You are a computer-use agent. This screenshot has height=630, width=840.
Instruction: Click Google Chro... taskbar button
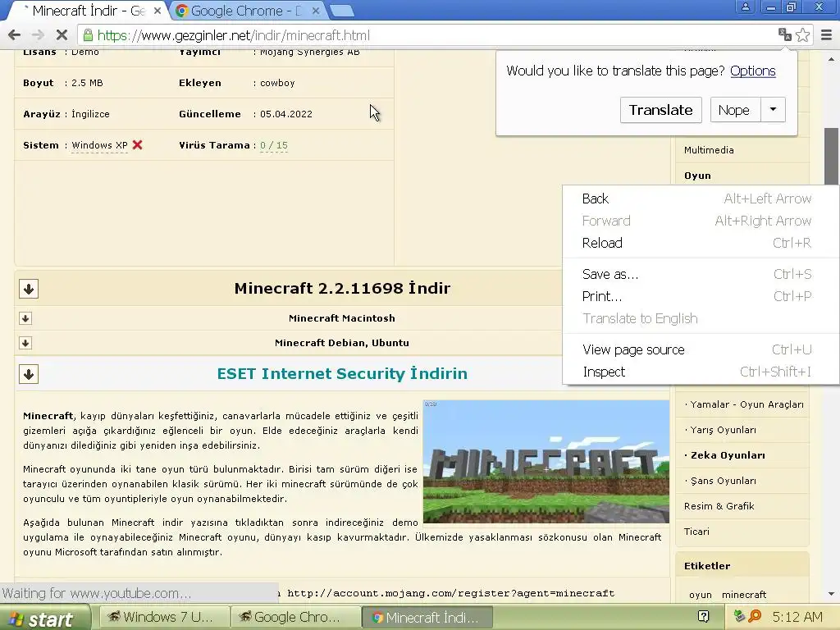[x=295, y=617]
